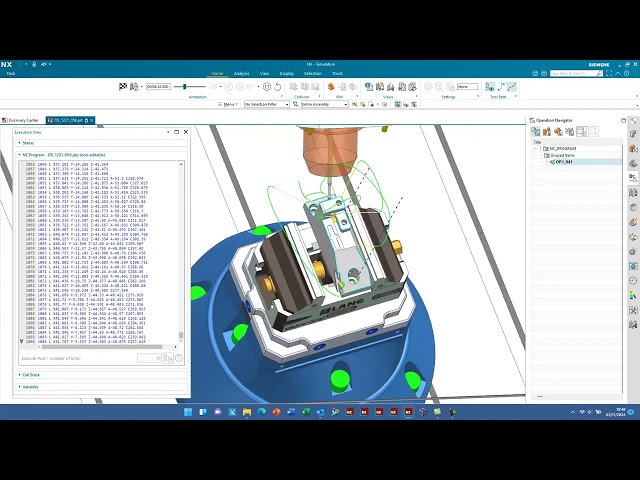Click the last icon in the Views group
The image size is (640, 480).
[x=413, y=87]
